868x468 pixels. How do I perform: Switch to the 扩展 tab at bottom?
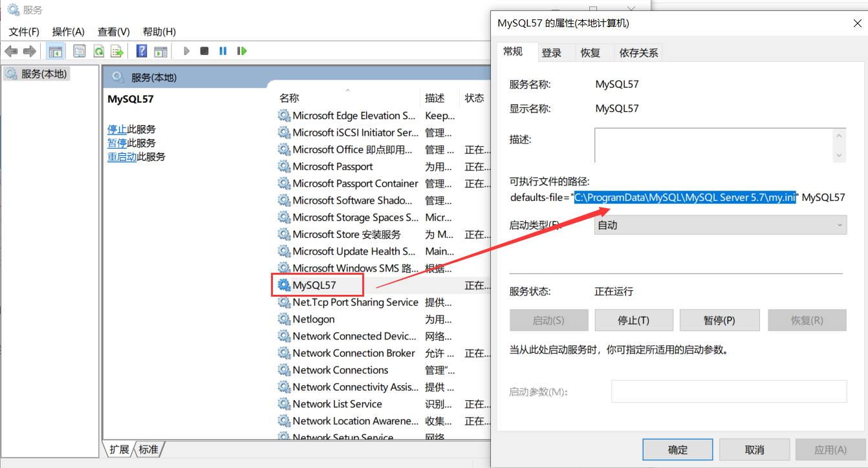(x=119, y=449)
